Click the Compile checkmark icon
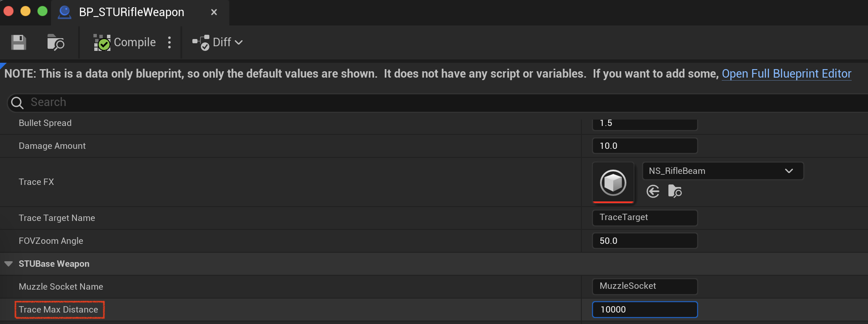Viewport: 868px width, 324px height. pyautogui.click(x=102, y=43)
